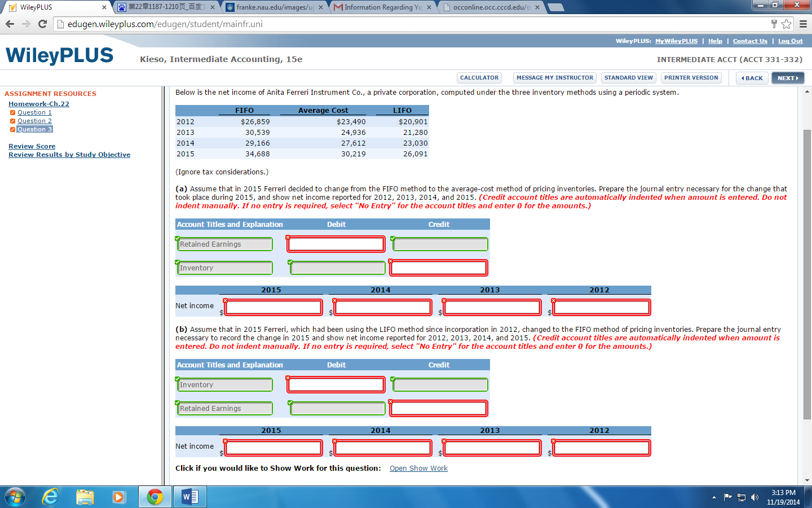Image resolution: width=812 pixels, height=508 pixels.
Task: Launch Internet Explorer from the taskbar
Action: [50, 497]
